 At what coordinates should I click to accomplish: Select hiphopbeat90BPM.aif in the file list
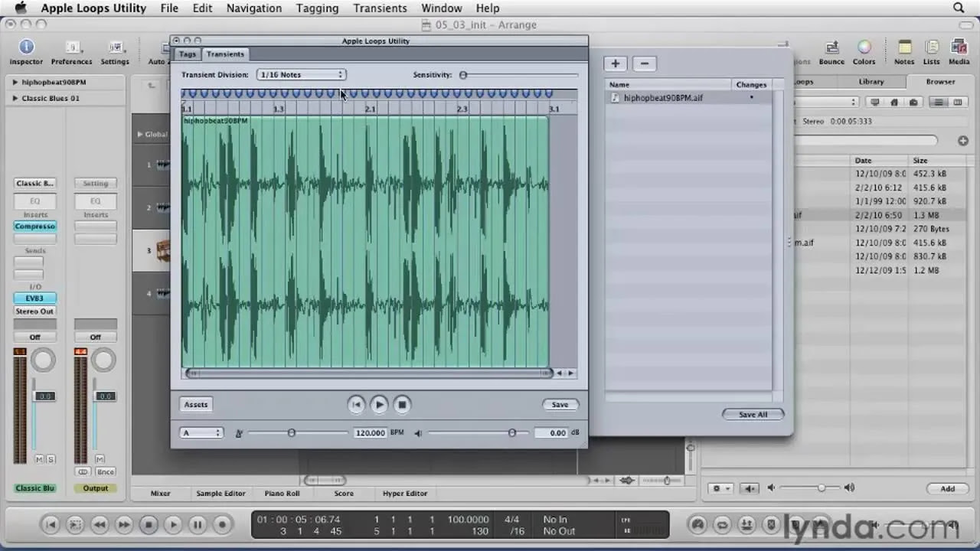tap(688, 98)
